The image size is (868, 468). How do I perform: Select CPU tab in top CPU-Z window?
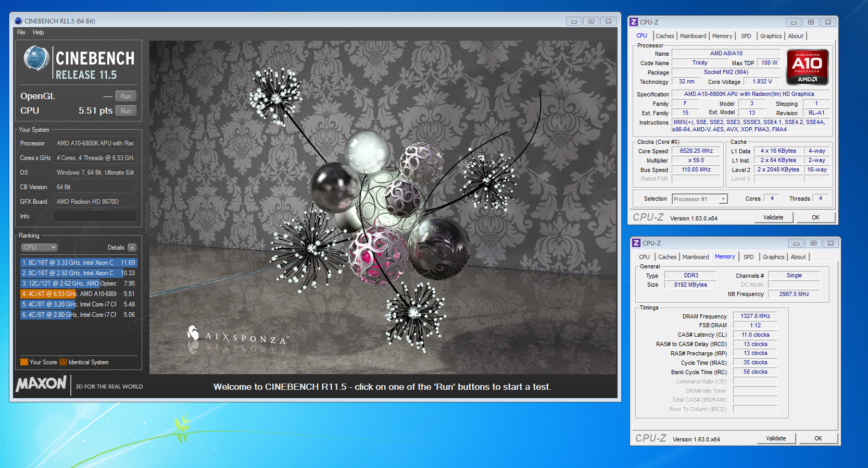click(x=642, y=35)
